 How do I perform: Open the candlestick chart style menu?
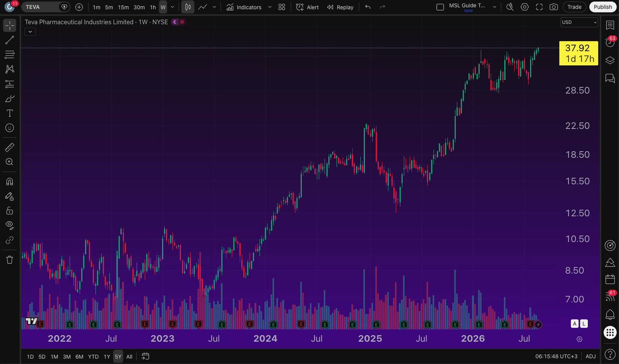(x=188, y=7)
